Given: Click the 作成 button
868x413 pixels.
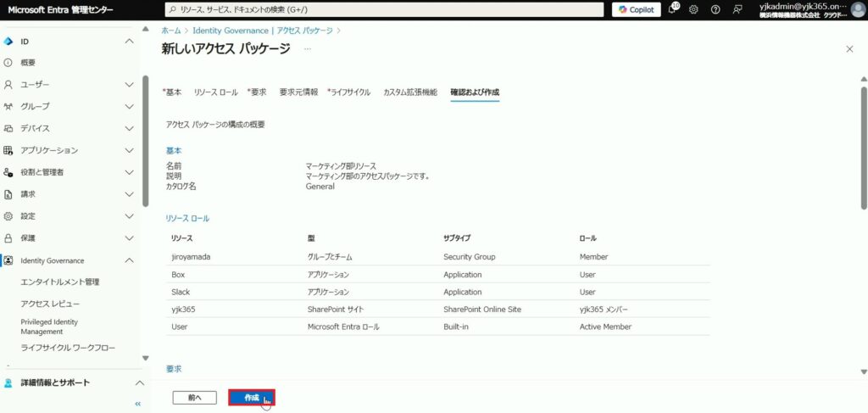Looking at the screenshot, I should 252,398.
